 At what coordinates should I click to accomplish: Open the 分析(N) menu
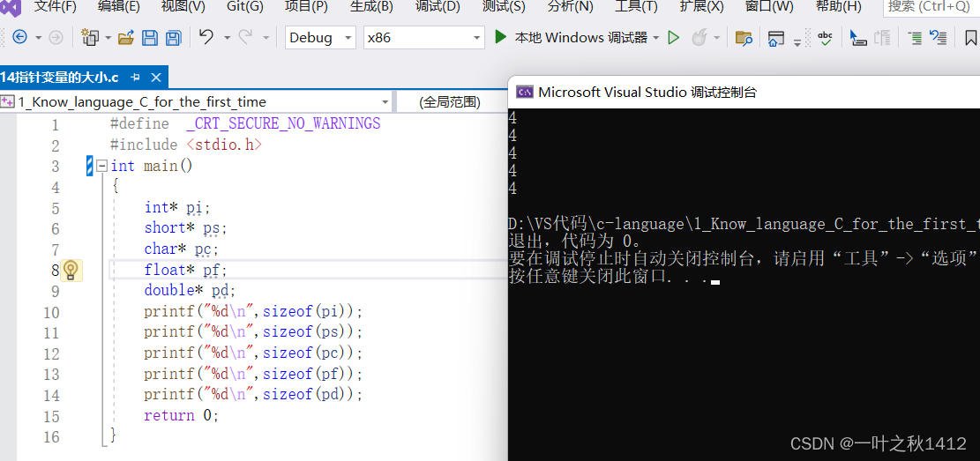point(570,7)
